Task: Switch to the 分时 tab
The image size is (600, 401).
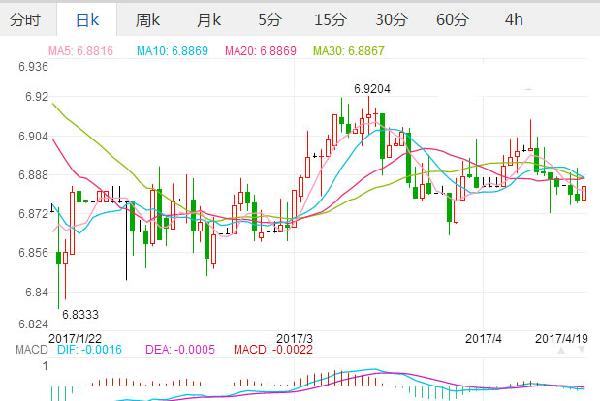Action: [26, 19]
